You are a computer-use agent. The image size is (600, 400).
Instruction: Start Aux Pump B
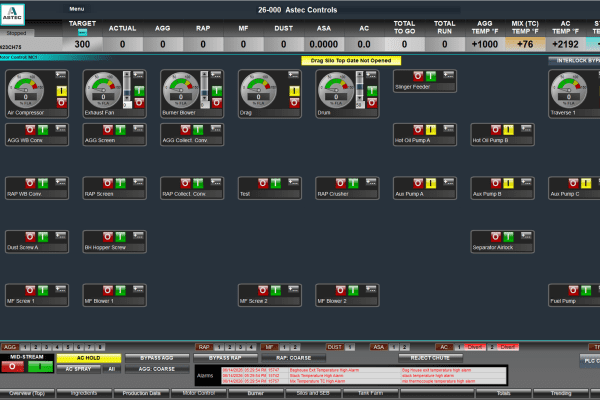[x=509, y=183]
